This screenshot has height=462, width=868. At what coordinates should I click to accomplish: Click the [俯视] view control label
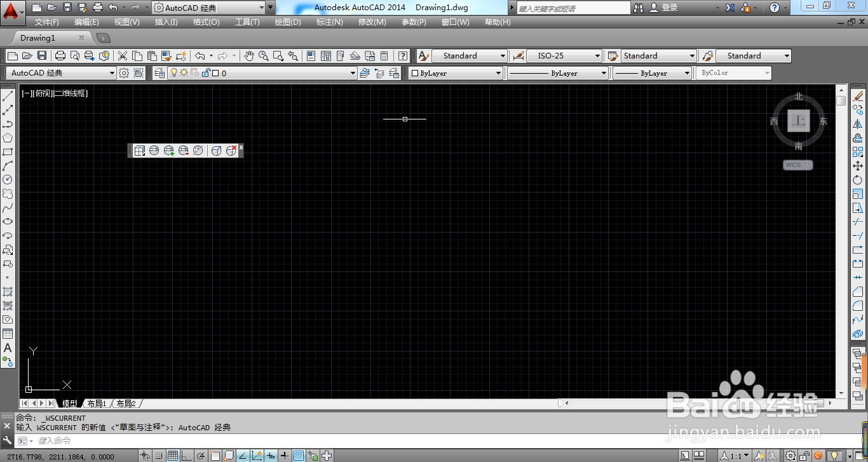click(42, 93)
